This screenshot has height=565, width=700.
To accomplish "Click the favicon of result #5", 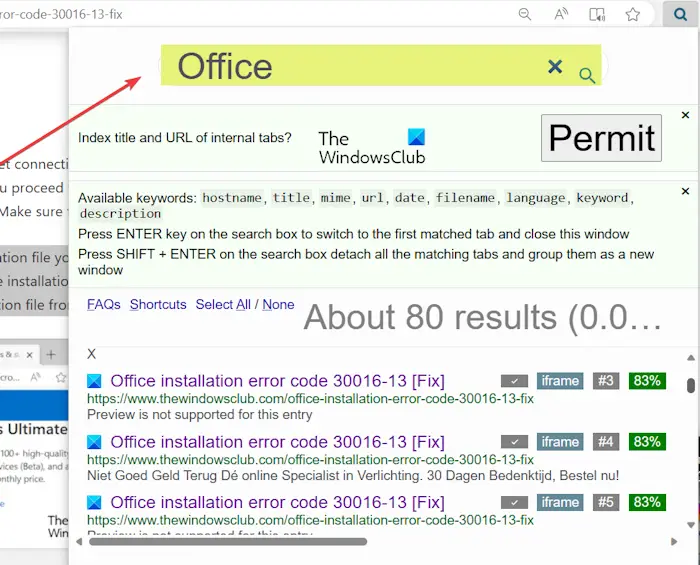I will [94, 503].
